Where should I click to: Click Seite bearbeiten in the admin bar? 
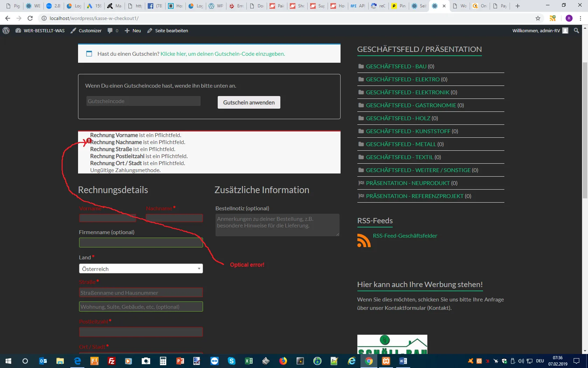(x=167, y=30)
